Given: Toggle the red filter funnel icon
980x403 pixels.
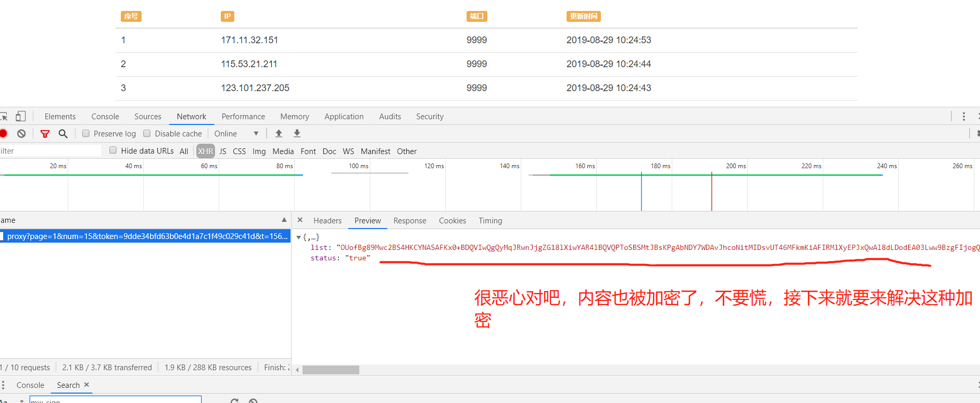Looking at the screenshot, I should coord(45,134).
